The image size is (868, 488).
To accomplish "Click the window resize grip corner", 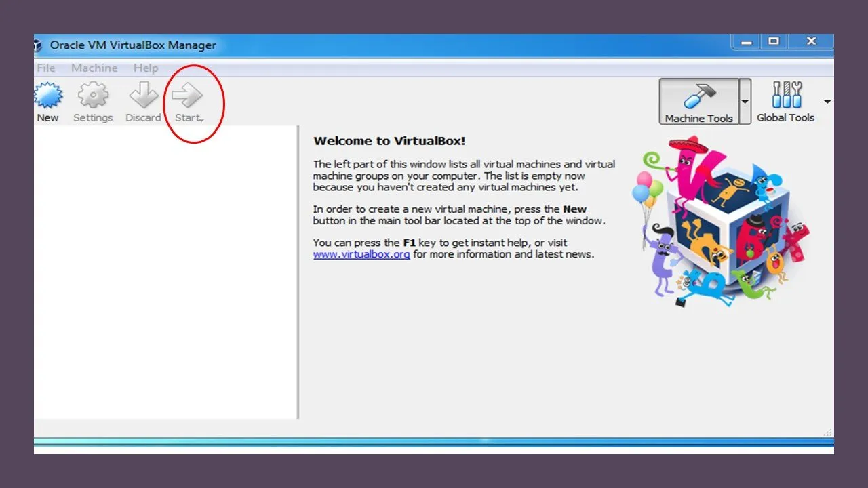I will 827,432.
